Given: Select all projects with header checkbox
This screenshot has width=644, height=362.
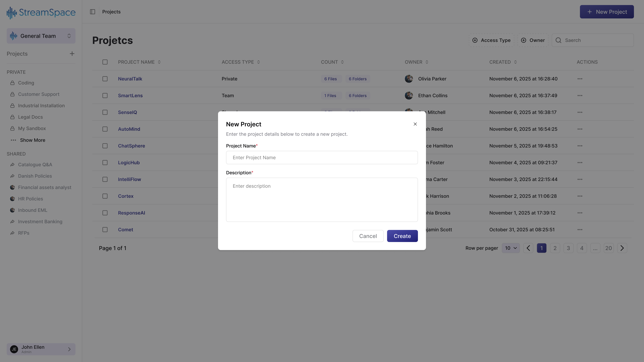Looking at the screenshot, I should tap(105, 62).
